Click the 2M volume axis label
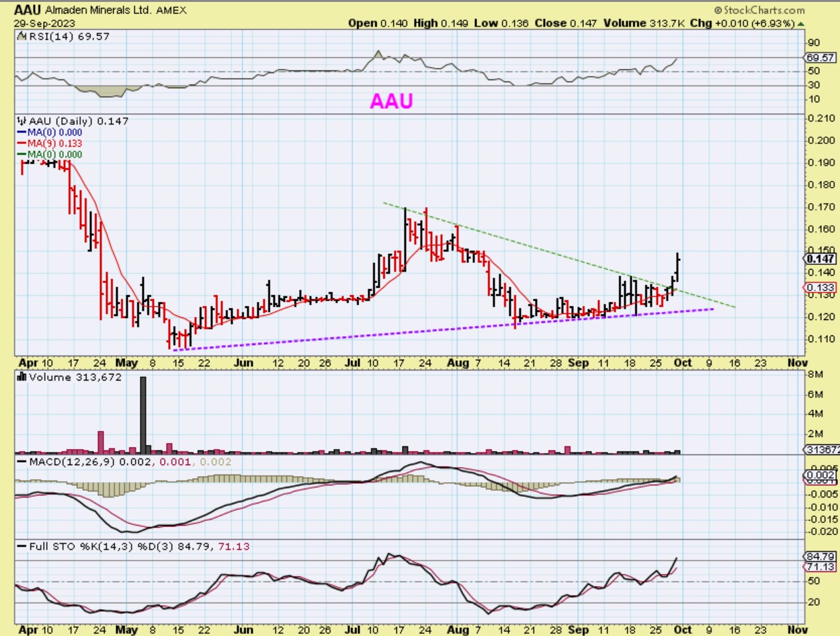The height and width of the screenshot is (636, 840). 814,433
